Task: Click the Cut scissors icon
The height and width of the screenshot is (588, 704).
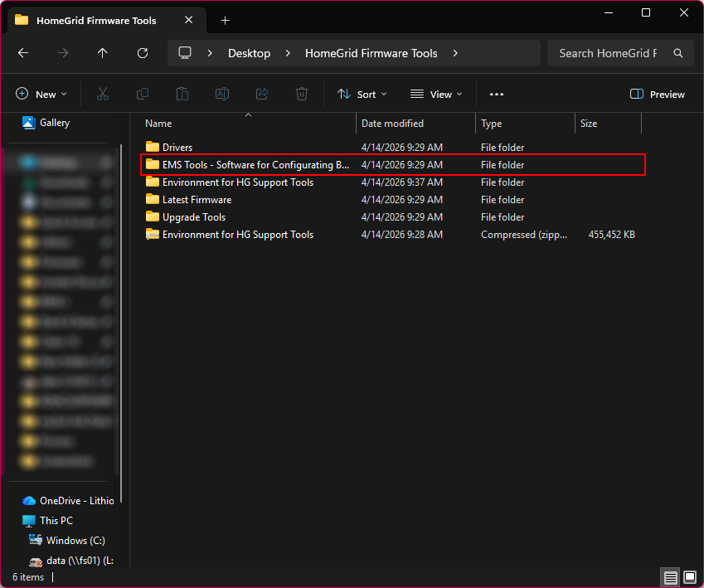Action: (102, 95)
